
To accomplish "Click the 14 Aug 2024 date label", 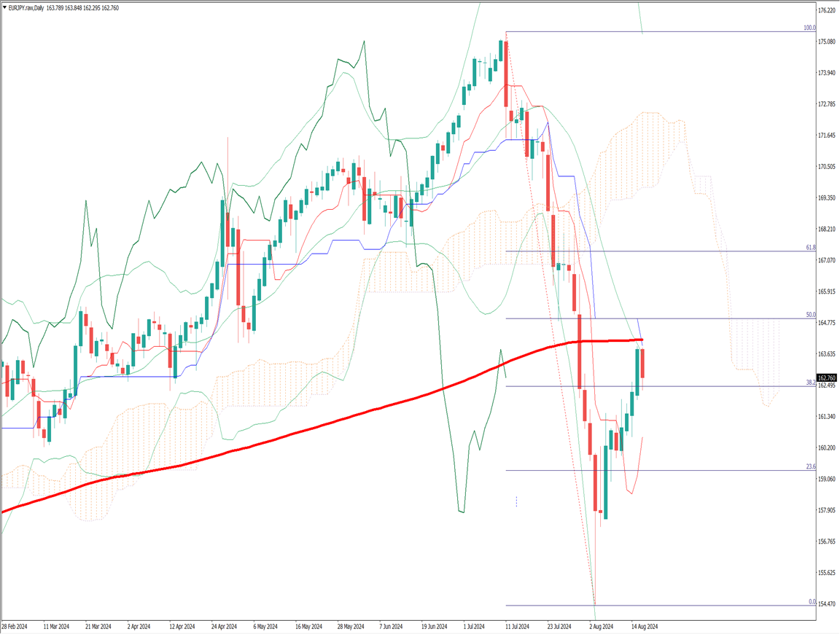I will (644, 626).
